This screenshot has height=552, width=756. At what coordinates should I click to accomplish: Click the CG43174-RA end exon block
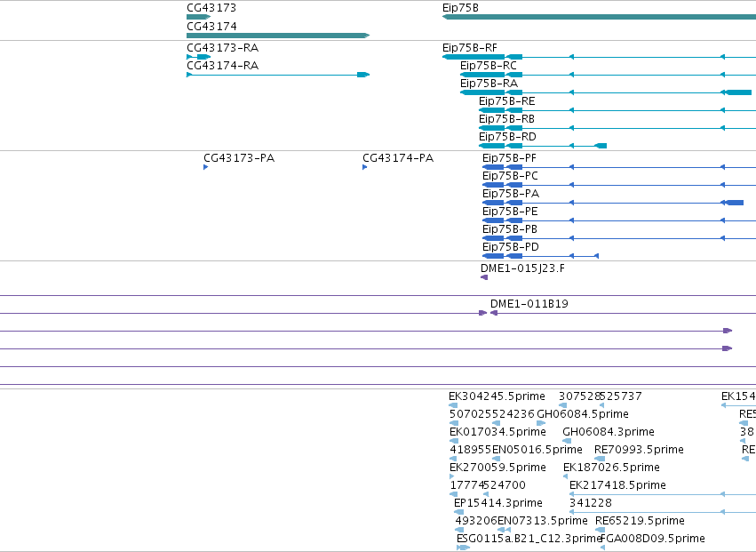coord(363,75)
